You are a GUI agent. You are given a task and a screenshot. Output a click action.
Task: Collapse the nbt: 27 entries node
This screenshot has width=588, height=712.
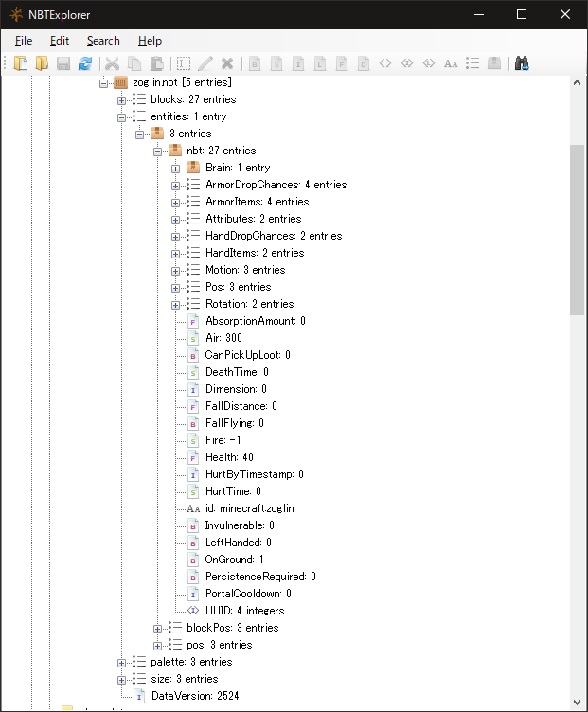pos(157,151)
